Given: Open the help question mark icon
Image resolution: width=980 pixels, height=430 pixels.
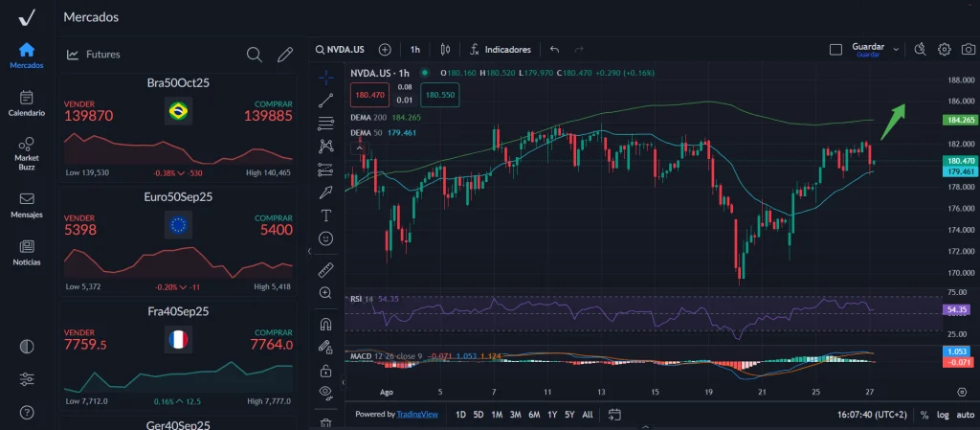Looking at the screenshot, I should pyautogui.click(x=27, y=413).
